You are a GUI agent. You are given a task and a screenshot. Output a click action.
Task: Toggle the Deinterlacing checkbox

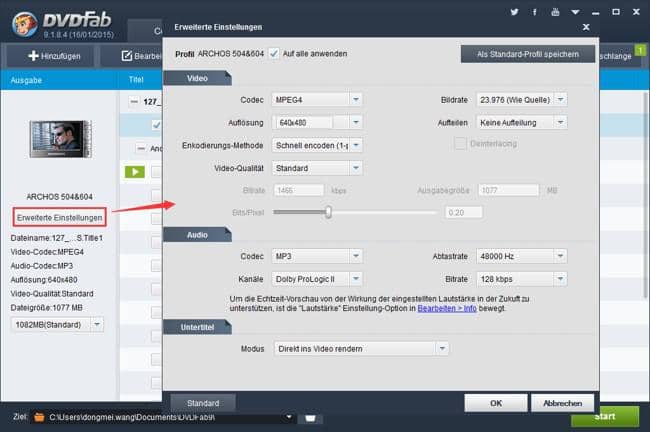460,144
